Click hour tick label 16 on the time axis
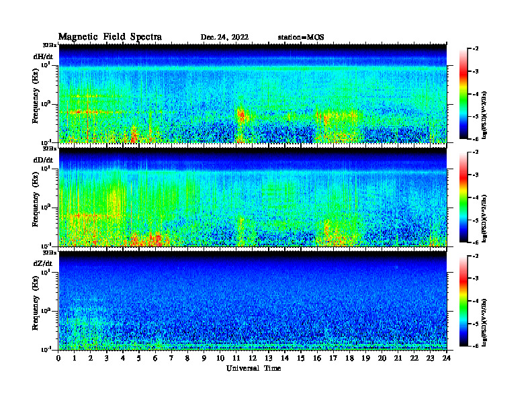Screen dimensions: 532x411 click(x=317, y=359)
